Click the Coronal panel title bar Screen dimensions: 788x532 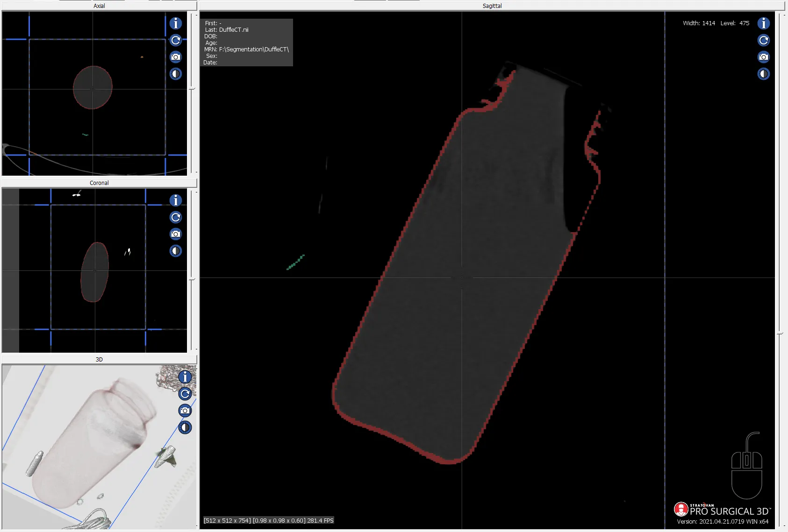(x=99, y=183)
